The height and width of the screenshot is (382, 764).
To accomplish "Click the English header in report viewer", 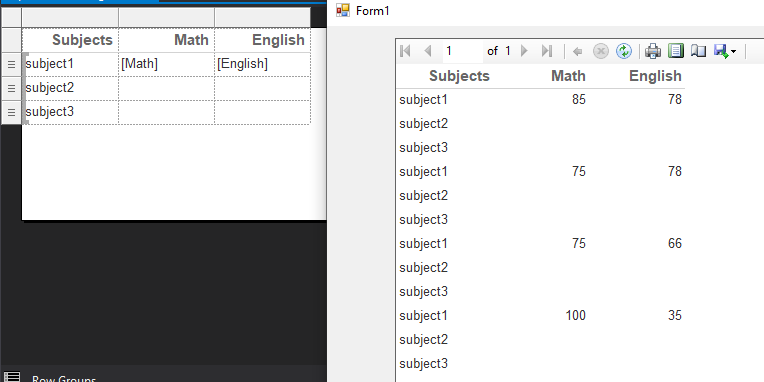I will click(x=655, y=76).
